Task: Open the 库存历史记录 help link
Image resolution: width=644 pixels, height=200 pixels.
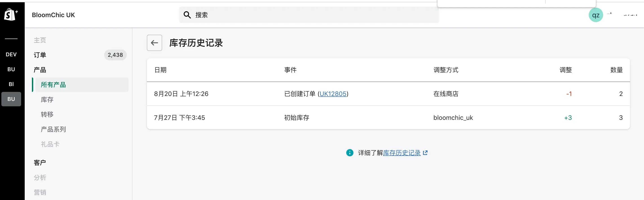Action: [402, 153]
